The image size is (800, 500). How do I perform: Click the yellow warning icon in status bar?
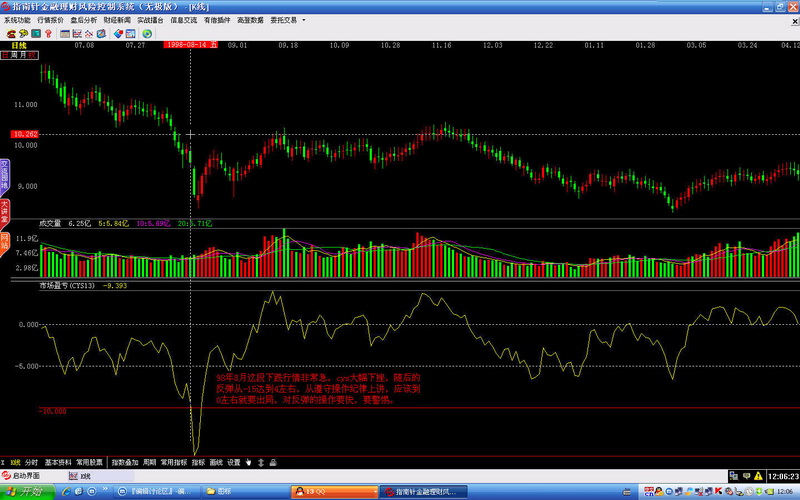[x=757, y=477]
